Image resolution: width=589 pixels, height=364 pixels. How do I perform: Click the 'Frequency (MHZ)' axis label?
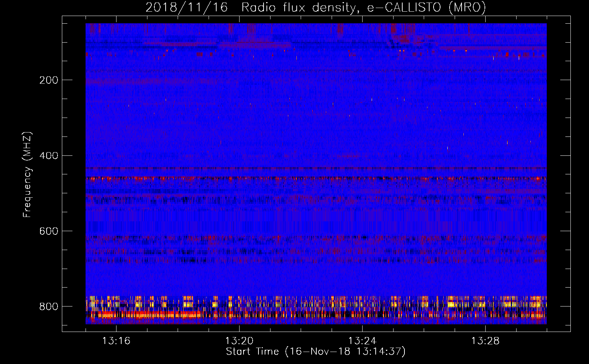coord(27,174)
